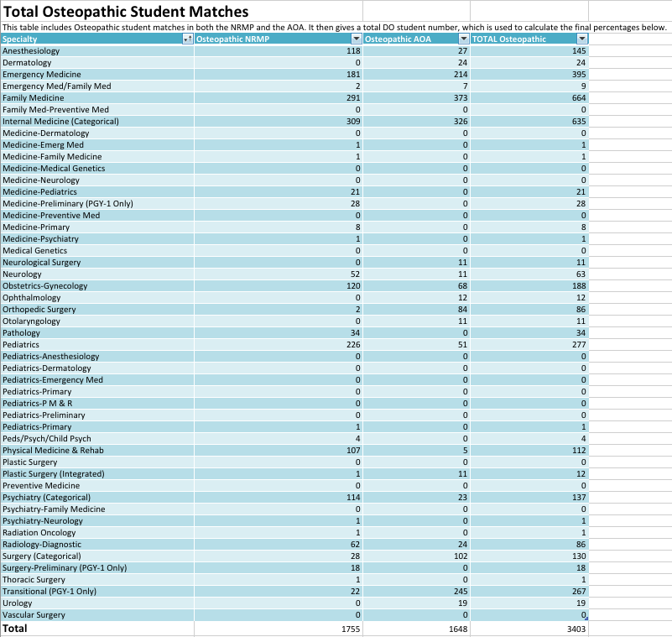The width and height of the screenshot is (672, 637).
Task: Click the 'Emergency Med/Family Med' cell
Action: (x=97, y=86)
